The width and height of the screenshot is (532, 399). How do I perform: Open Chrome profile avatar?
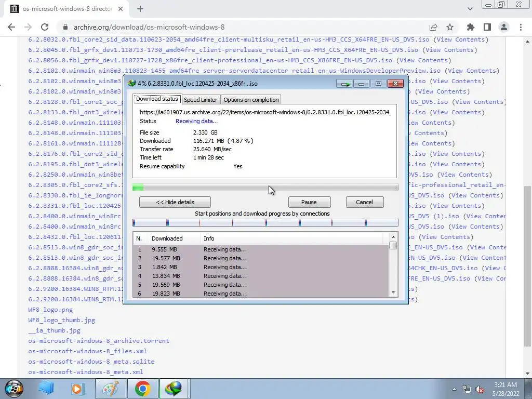coord(504,27)
